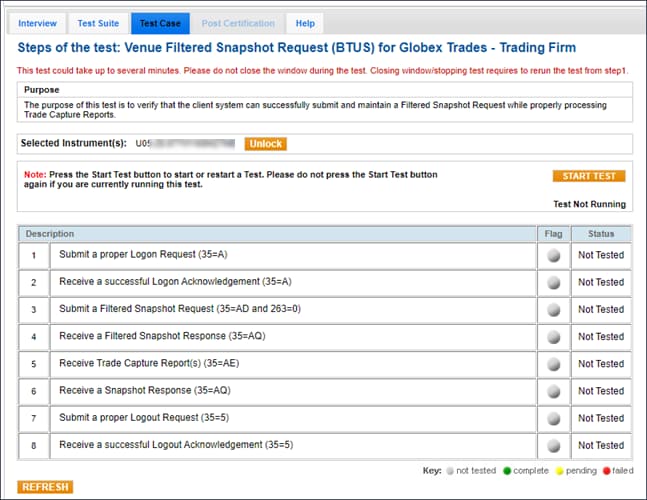Screen dimensions: 647x500
Task: Click the Post Certification tab
Action: tap(238, 23)
